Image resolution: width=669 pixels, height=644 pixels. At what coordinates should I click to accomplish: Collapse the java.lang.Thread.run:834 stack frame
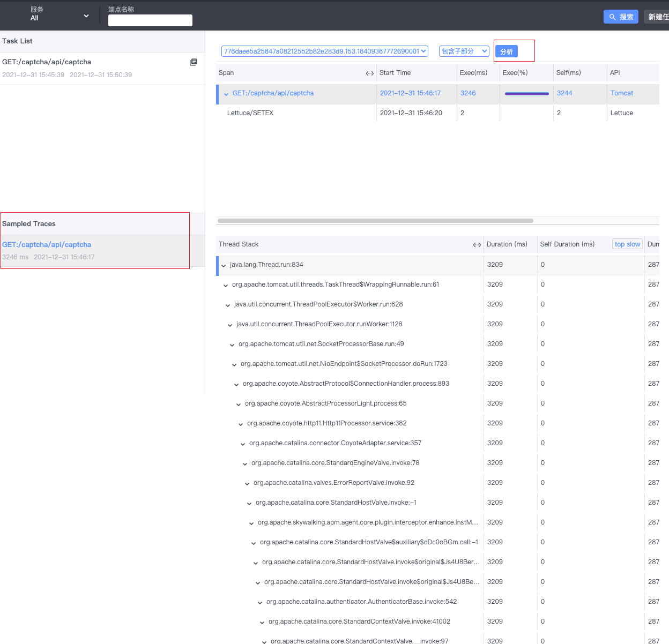click(223, 265)
